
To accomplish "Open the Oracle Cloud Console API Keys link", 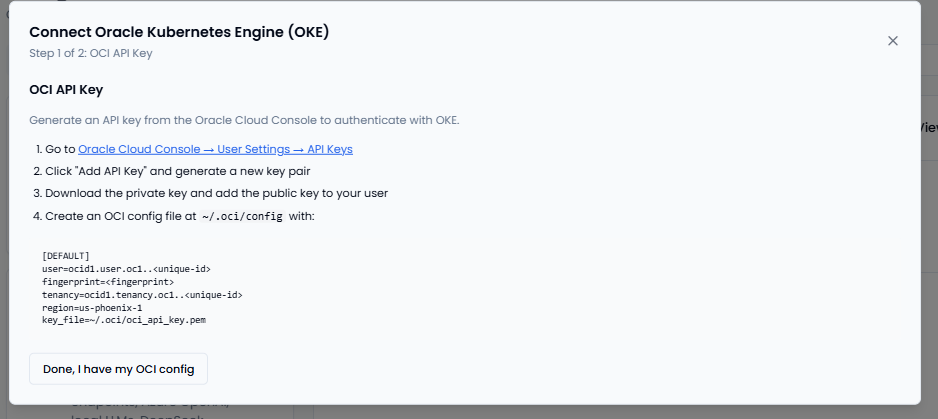I will 215,149.
